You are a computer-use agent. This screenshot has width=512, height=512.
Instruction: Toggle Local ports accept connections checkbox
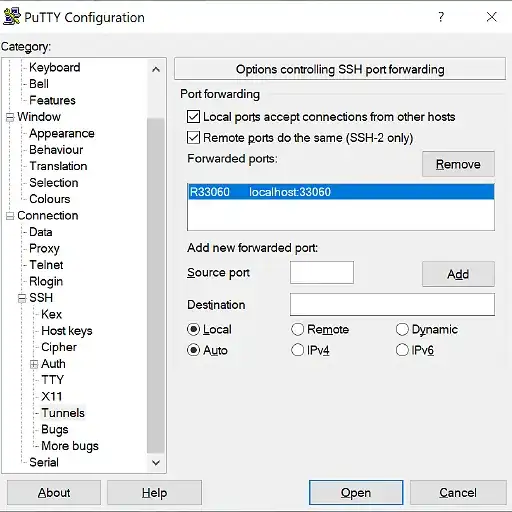193,117
